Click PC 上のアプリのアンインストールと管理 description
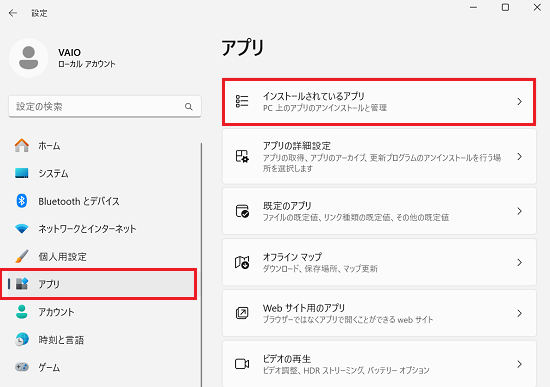This screenshot has height=387, width=550. tap(325, 108)
